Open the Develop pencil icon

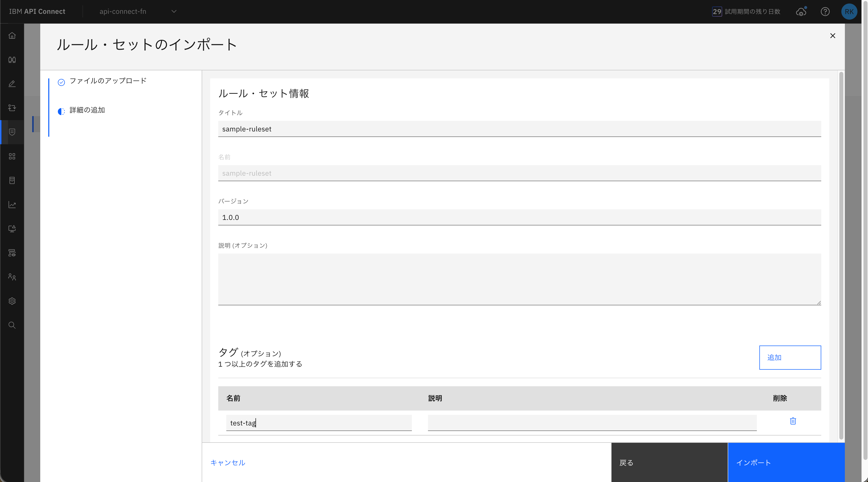click(12, 83)
